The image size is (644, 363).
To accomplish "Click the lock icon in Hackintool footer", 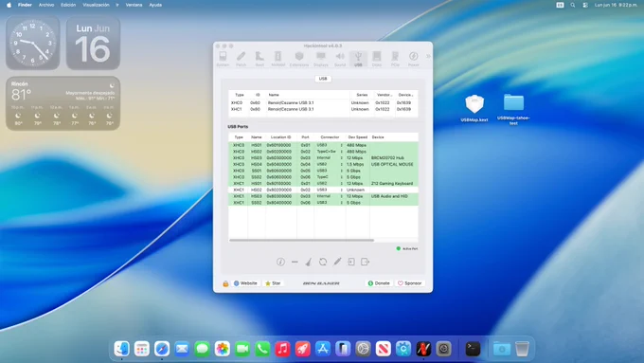I will tap(225, 283).
